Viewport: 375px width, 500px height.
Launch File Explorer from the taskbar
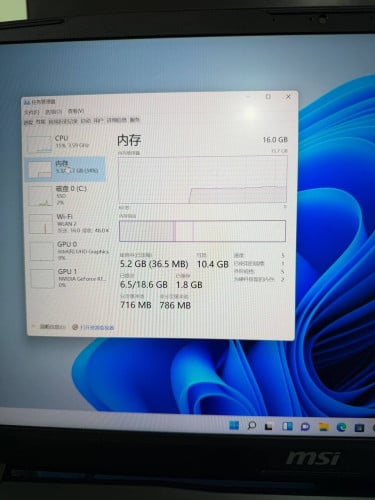tap(323, 427)
